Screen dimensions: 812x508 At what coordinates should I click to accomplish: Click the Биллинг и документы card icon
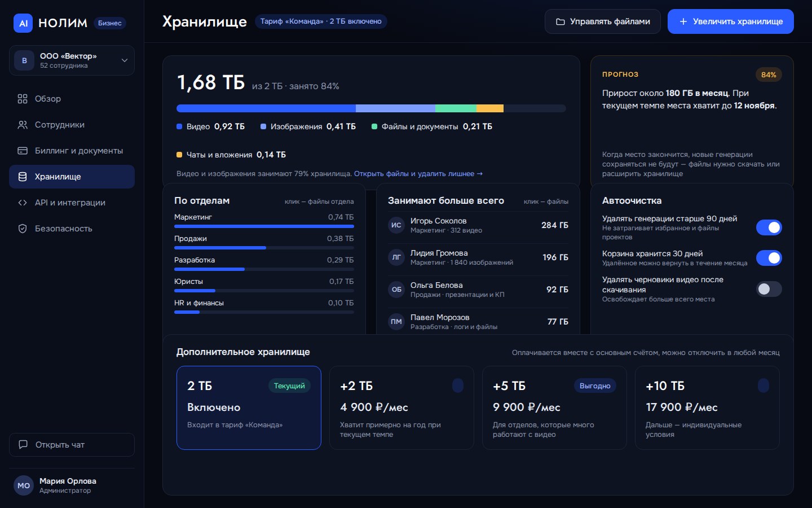click(x=23, y=151)
